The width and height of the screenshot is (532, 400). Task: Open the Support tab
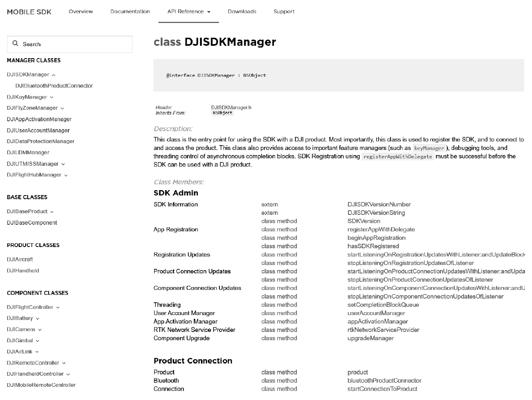[284, 12]
